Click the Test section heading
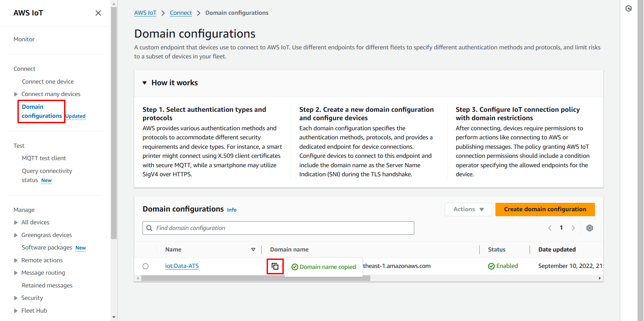This screenshot has height=321, width=644. click(19, 146)
